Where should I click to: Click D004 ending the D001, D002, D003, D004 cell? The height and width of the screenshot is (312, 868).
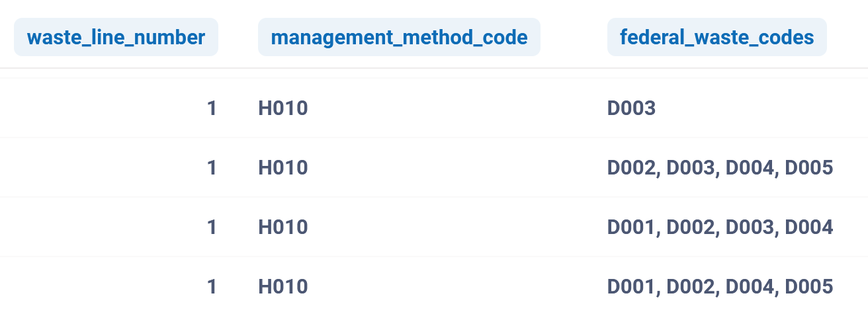pyautogui.click(x=808, y=227)
